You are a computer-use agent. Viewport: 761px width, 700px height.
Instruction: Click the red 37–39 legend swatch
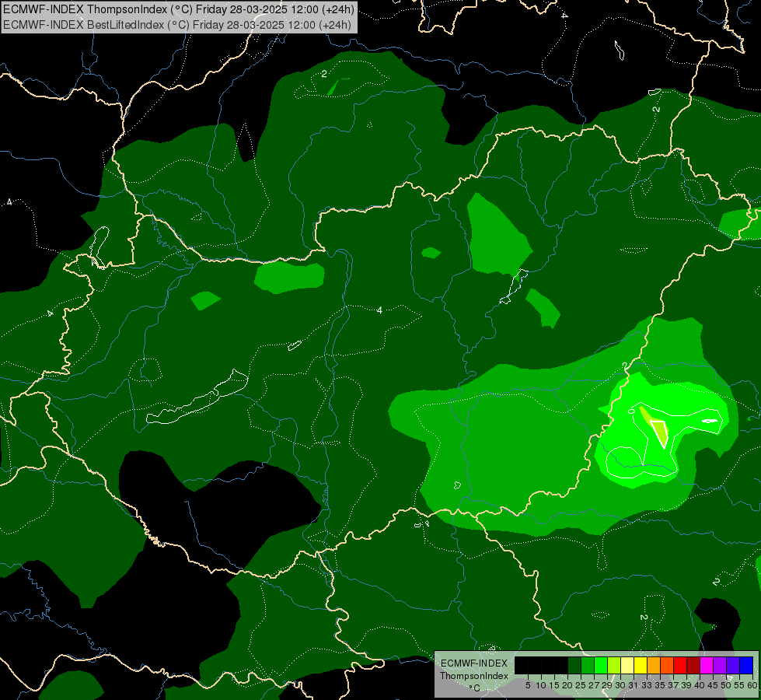680,665
